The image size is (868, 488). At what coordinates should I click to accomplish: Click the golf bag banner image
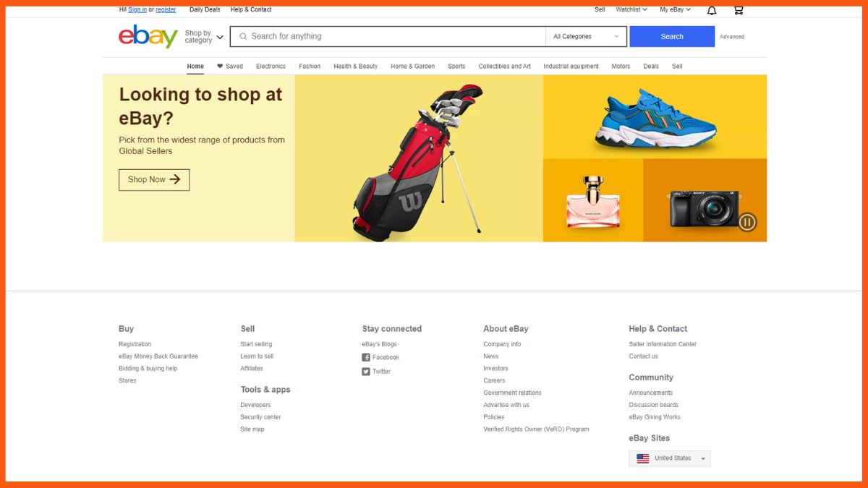click(x=419, y=158)
